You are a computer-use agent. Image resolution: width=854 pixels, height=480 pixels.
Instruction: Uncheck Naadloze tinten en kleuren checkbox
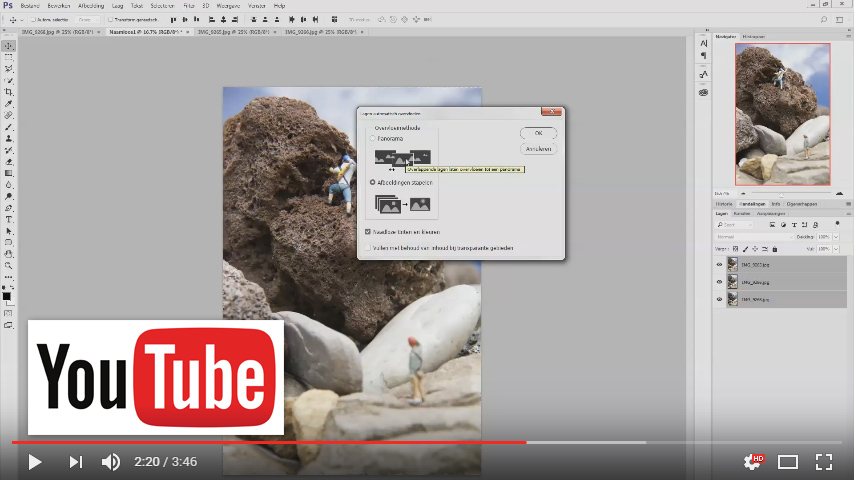pyautogui.click(x=369, y=231)
